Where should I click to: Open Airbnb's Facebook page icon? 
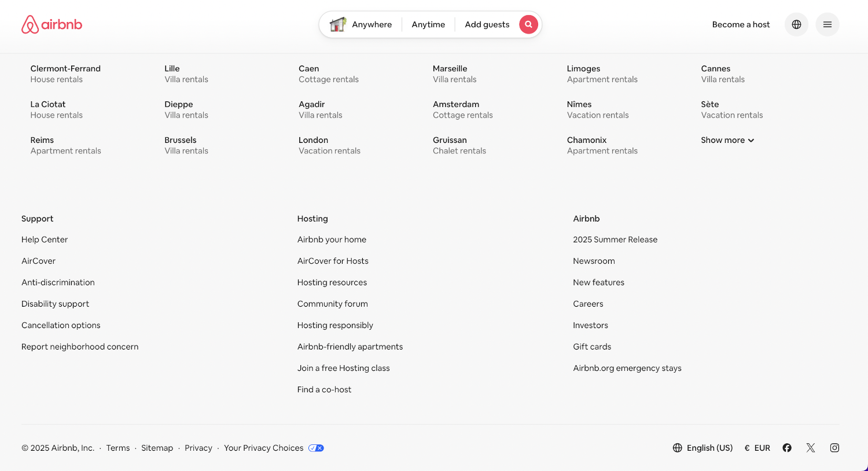pos(787,448)
